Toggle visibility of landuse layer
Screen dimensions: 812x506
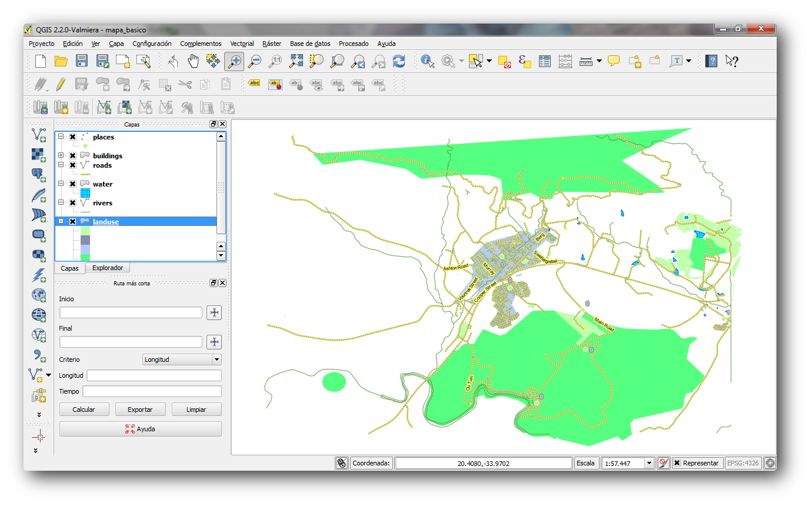tap(72, 222)
